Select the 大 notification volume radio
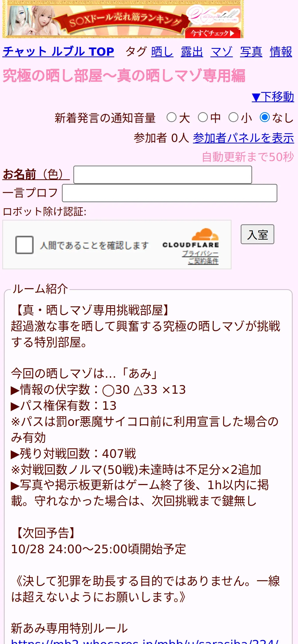The width and height of the screenshot is (298, 644). click(171, 118)
